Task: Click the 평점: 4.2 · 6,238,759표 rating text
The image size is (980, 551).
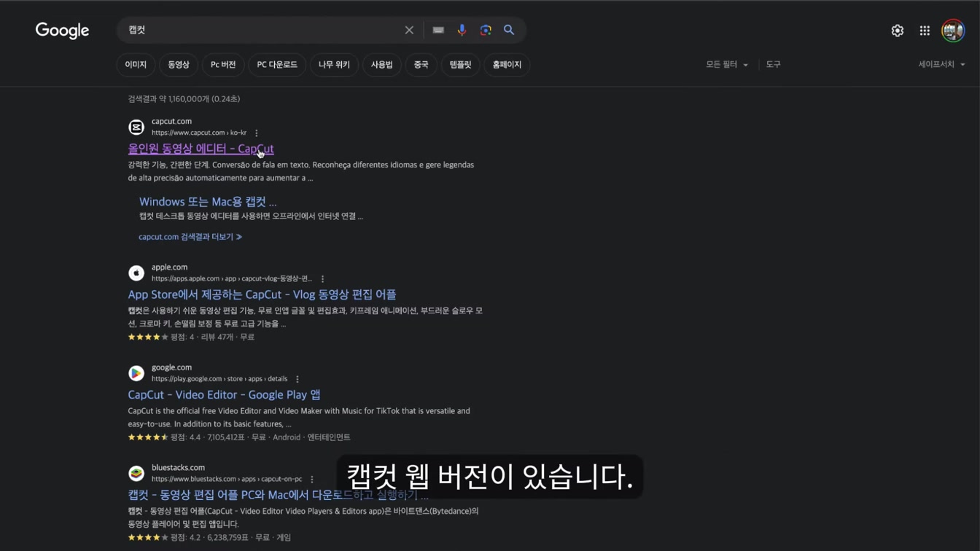Action: point(230,538)
